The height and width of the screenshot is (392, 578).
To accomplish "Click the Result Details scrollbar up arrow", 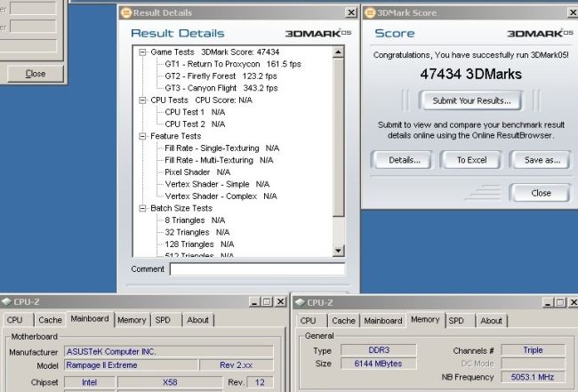I will [x=338, y=52].
